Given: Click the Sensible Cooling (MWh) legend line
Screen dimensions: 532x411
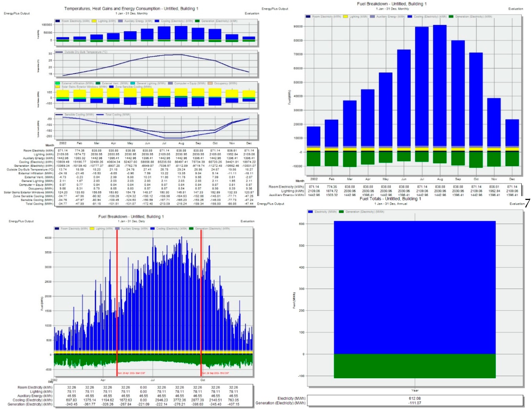Looking at the screenshot, I should coord(59,115).
